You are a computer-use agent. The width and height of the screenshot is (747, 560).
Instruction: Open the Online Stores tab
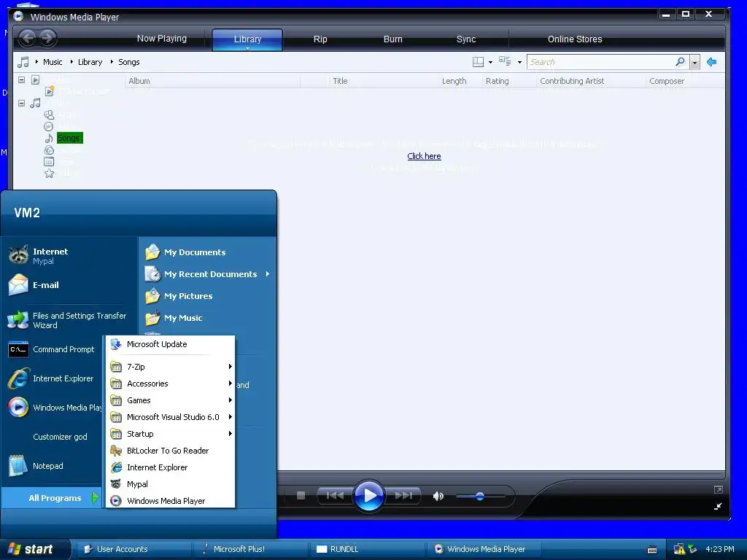click(x=575, y=39)
